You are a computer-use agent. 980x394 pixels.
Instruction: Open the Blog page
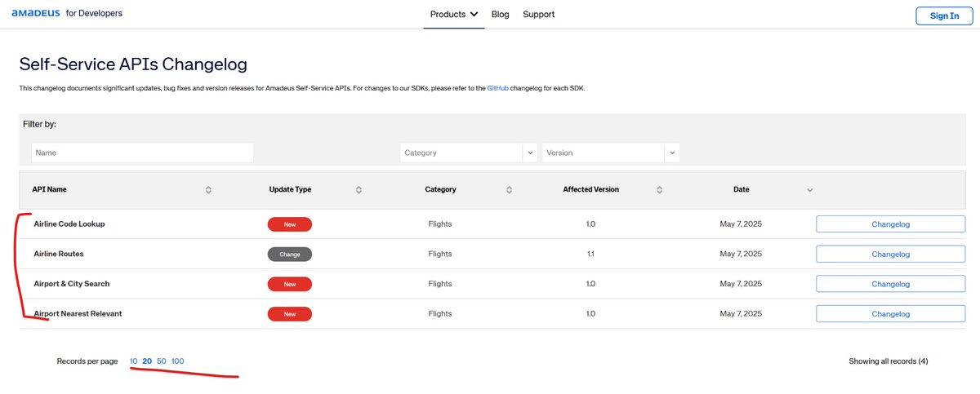click(x=501, y=14)
